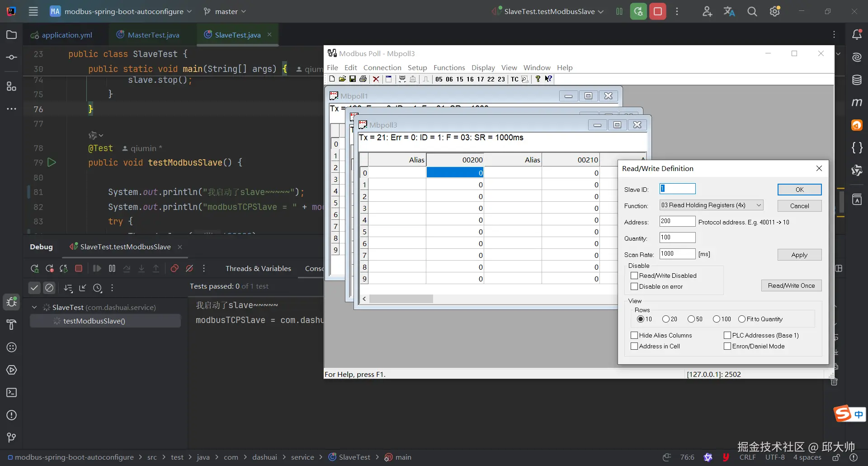Click the horizontal scrollbar in Mbpoll3 window
This screenshot has width=868, height=466.
[401, 299]
